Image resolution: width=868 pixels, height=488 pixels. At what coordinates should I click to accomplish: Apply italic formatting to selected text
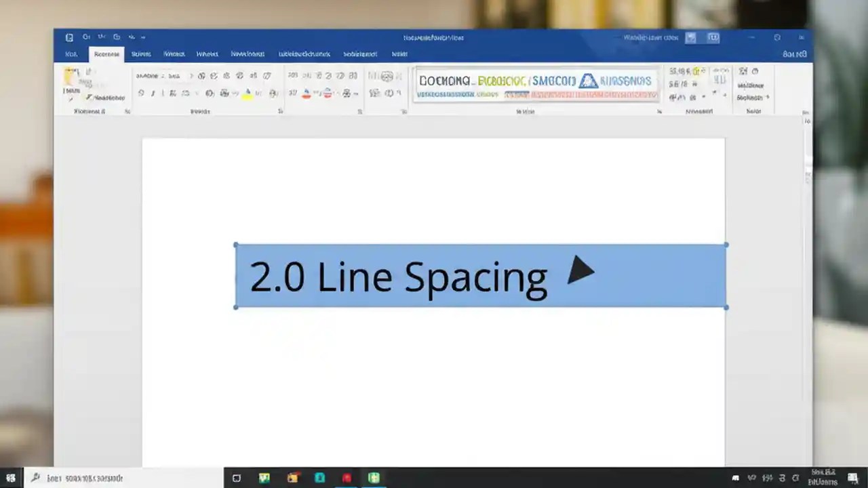tap(152, 93)
